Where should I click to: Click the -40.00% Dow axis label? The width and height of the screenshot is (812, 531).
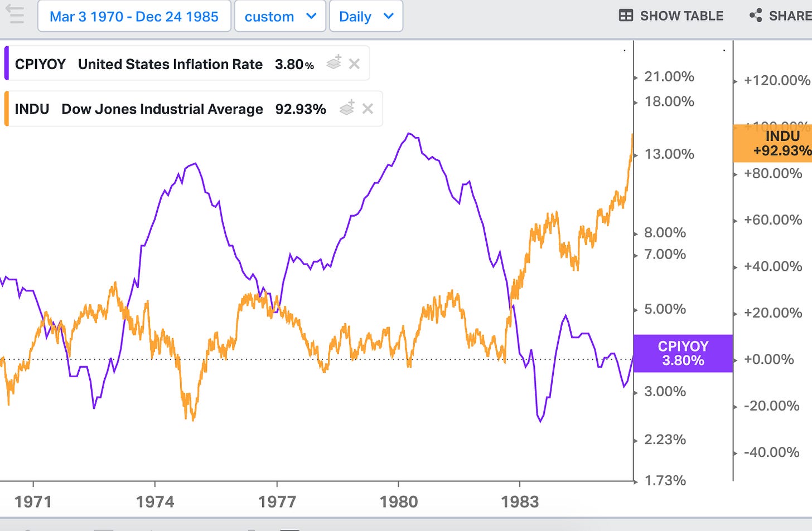[772, 452]
